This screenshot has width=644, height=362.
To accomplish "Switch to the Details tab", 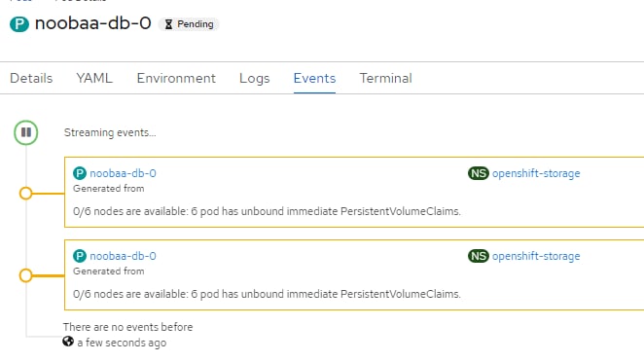I will pyautogui.click(x=31, y=78).
